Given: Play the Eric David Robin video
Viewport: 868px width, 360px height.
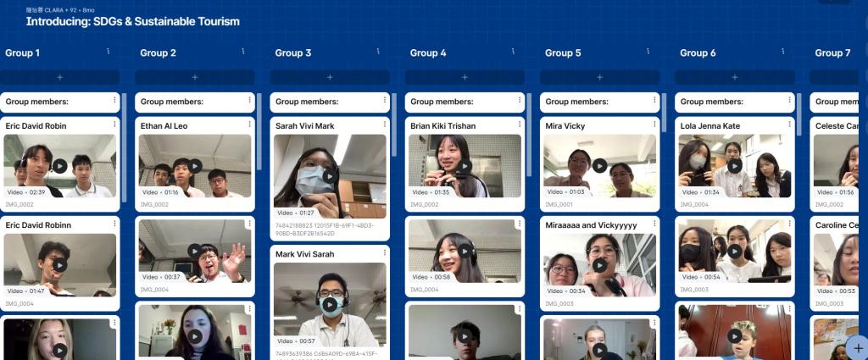Looking at the screenshot, I should [59, 166].
